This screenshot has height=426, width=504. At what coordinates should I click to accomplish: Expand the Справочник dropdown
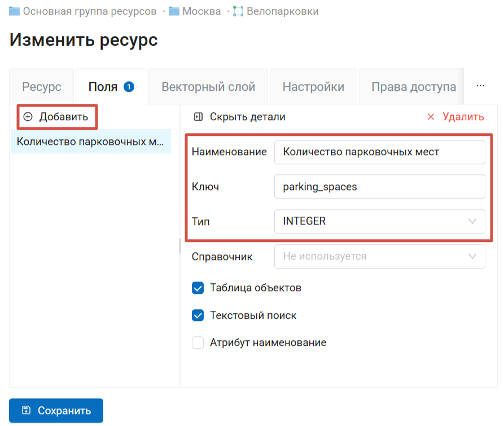tap(379, 256)
